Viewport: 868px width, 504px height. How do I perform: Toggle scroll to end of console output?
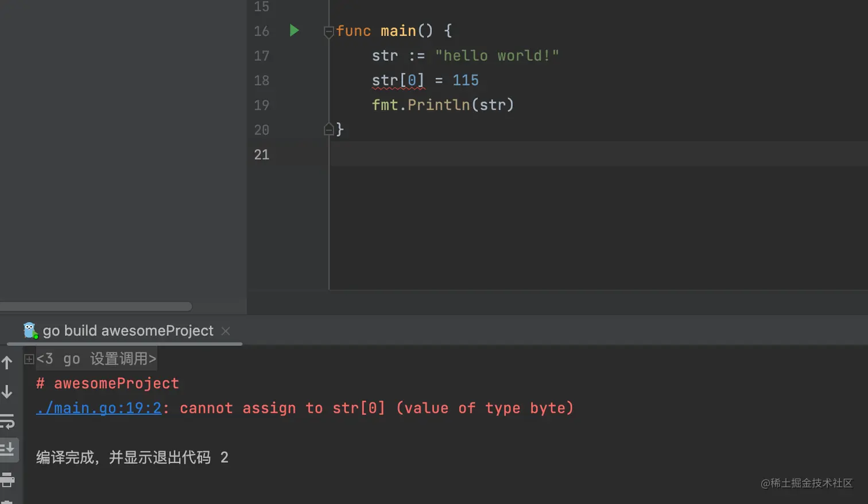7,449
